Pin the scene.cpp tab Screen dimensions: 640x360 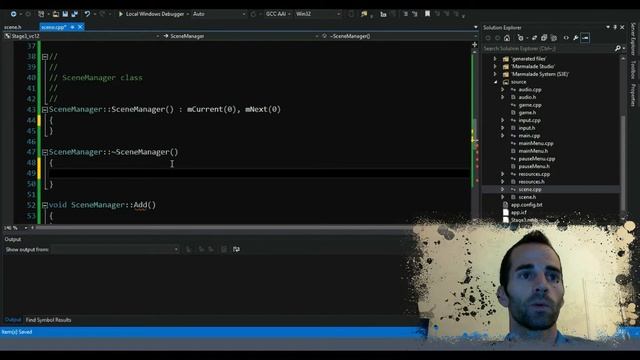[72, 27]
